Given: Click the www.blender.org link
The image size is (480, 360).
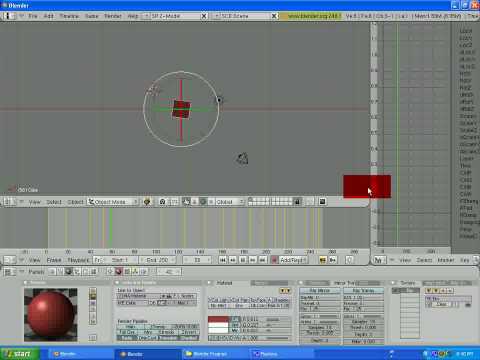Looking at the screenshot, I should [310, 16].
